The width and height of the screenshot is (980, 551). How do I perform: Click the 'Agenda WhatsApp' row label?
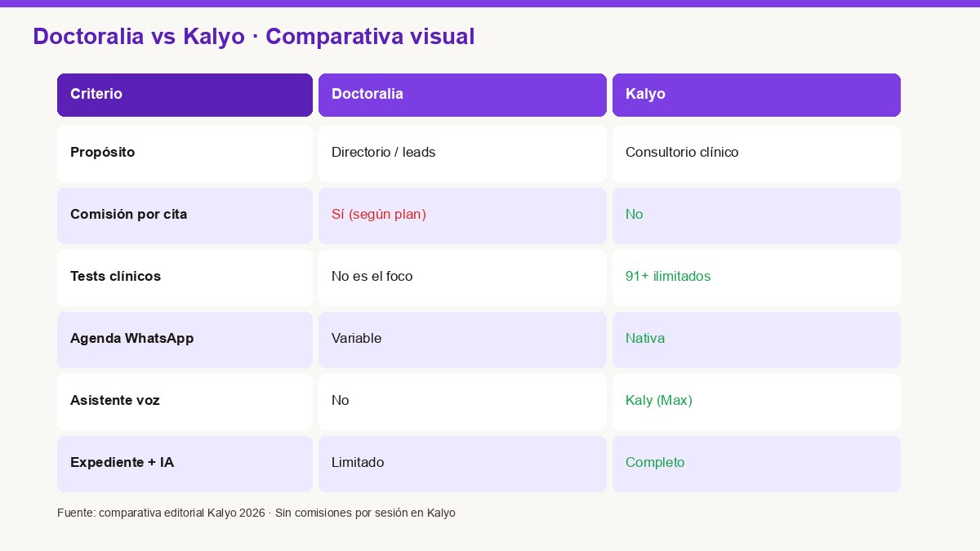coord(185,340)
